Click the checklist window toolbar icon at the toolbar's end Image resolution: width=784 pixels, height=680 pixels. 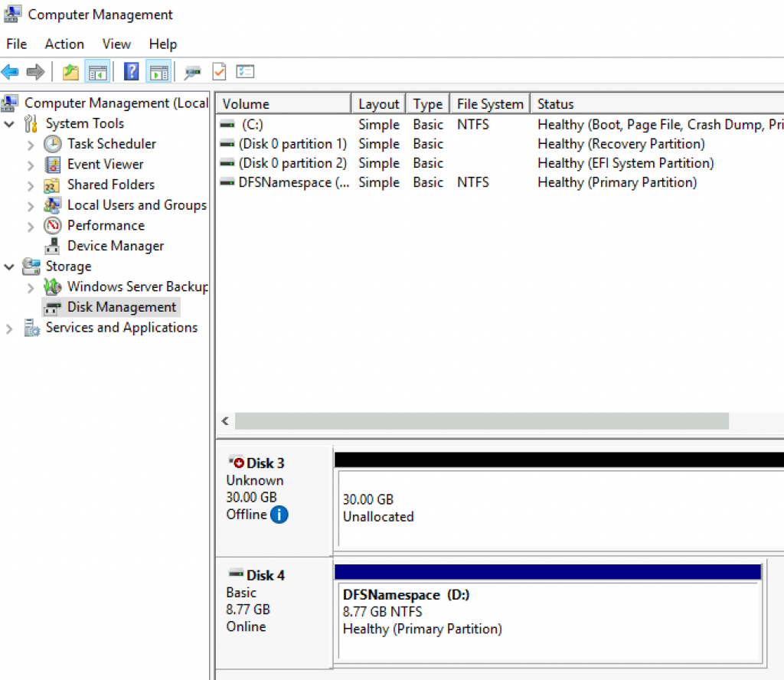pyautogui.click(x=246, y=72)
